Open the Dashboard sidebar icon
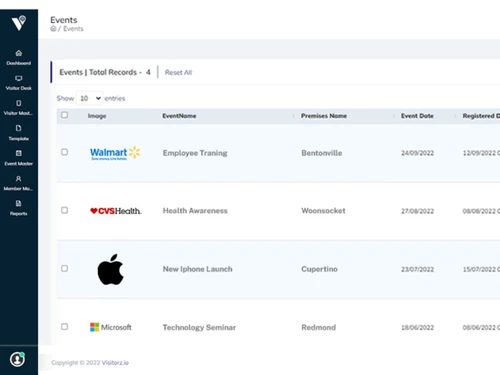Viewport: 500px width, 375px height. tap(19, 53)
